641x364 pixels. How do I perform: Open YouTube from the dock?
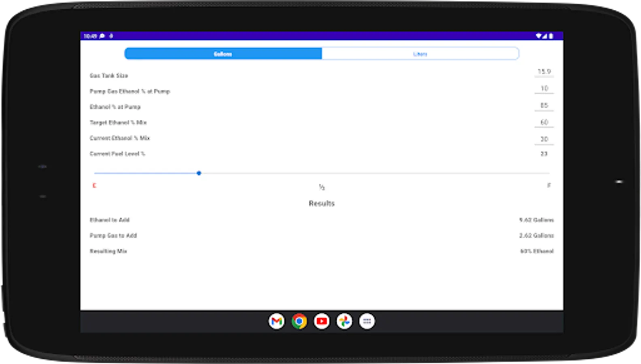[322, 322]
